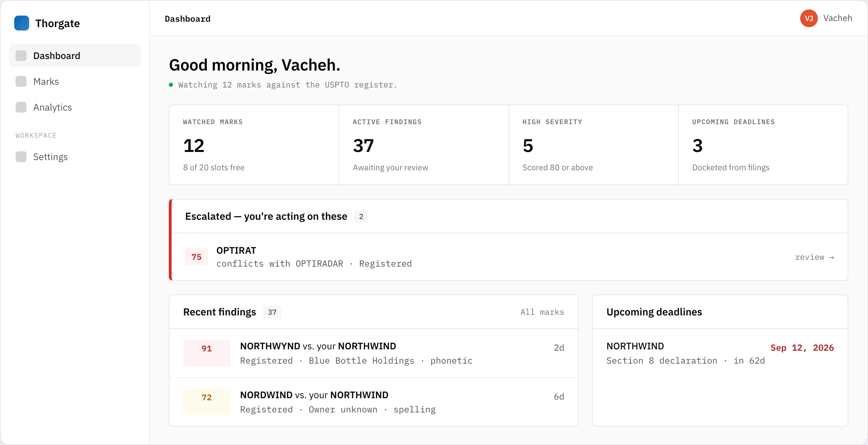Click the 'Scored 80 or above' text
Viewport: 868px width, 445px height.
point(557,168)
